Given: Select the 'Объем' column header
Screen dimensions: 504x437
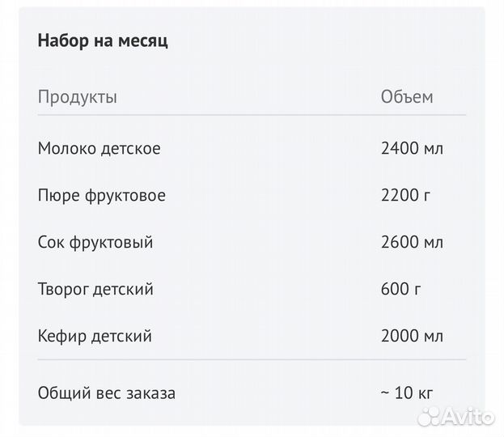Looking at the screenshot, I should 407,96.
